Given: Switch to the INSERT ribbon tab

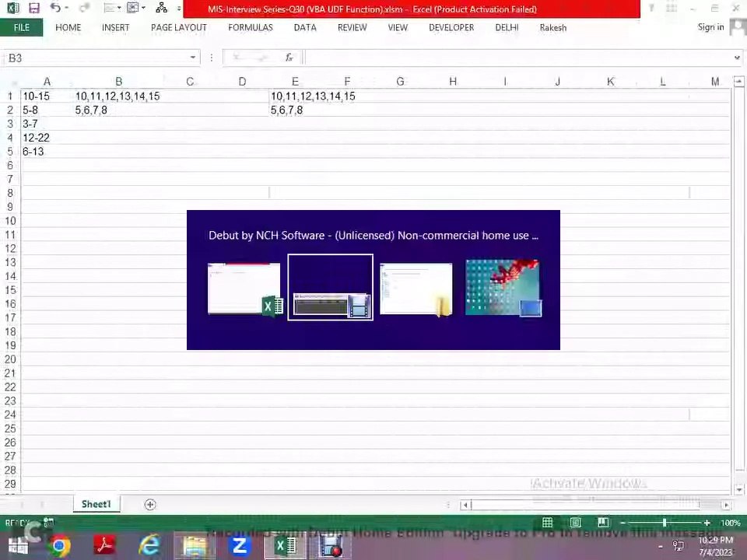Looking at the screenshot, I should 116,28.
